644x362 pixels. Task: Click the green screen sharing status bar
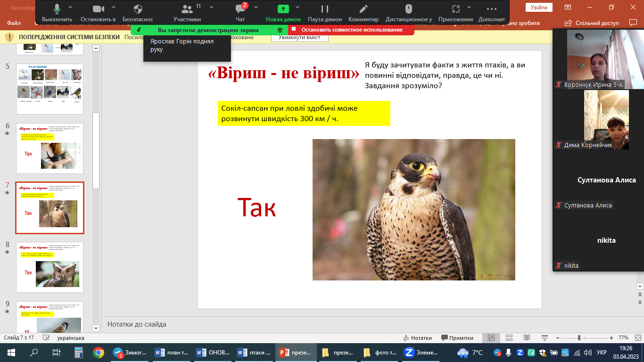point(209,30)
